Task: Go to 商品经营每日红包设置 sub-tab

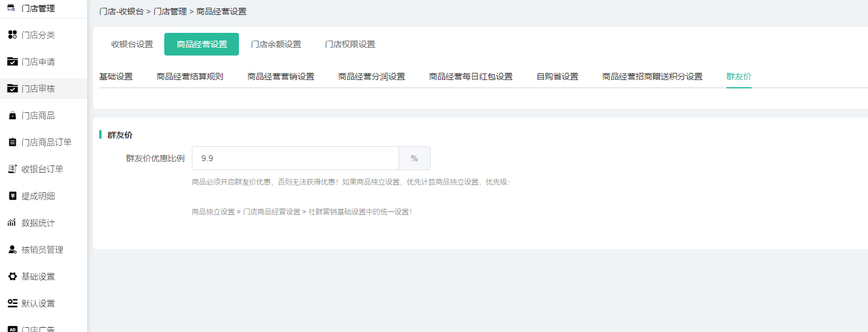Action: [470, 77]
